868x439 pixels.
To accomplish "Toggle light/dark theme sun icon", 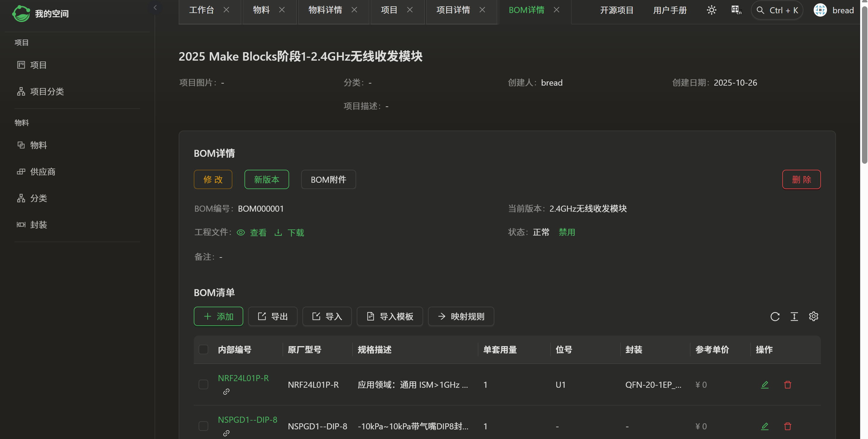I will [x=711, y=10].
